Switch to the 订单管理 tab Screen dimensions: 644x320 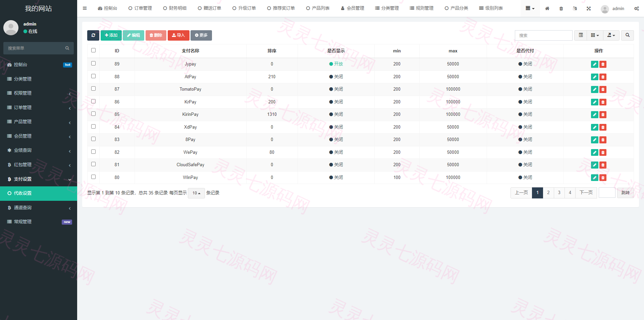(x=140, y=8)
